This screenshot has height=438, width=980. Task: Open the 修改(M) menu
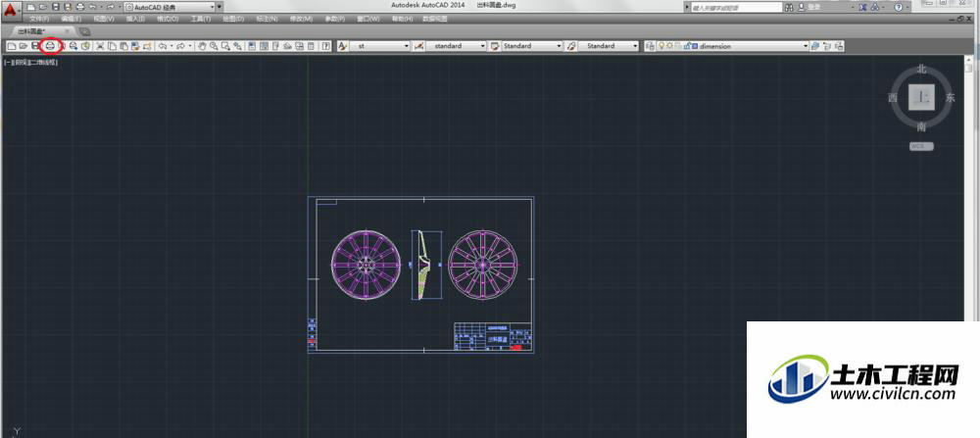[x=301, y=19]
